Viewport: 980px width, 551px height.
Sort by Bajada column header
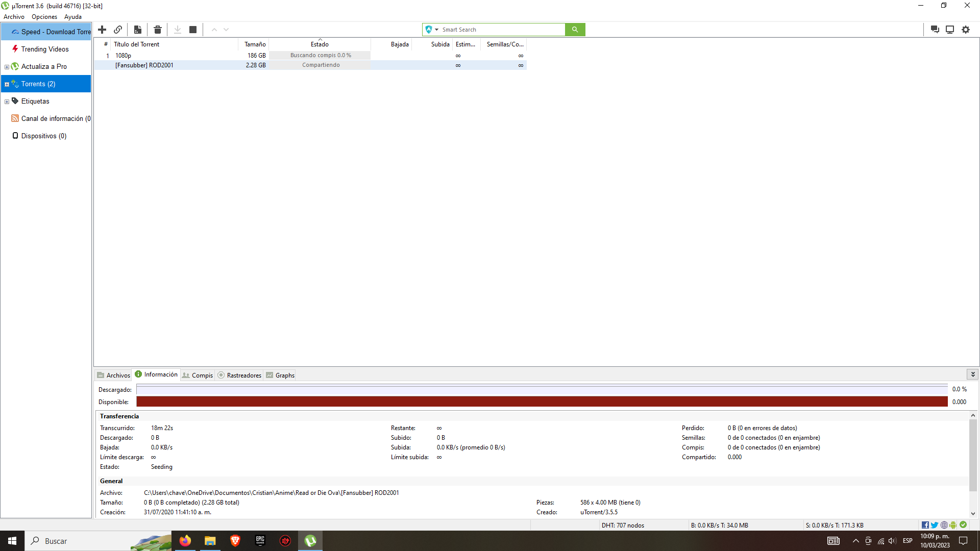[391, 44]
